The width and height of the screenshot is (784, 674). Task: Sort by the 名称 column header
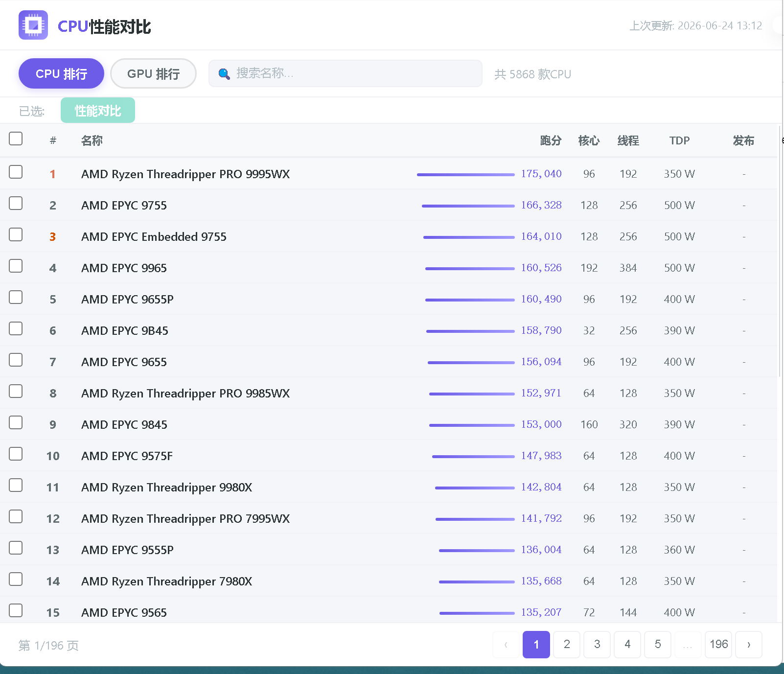coord(92,141)
